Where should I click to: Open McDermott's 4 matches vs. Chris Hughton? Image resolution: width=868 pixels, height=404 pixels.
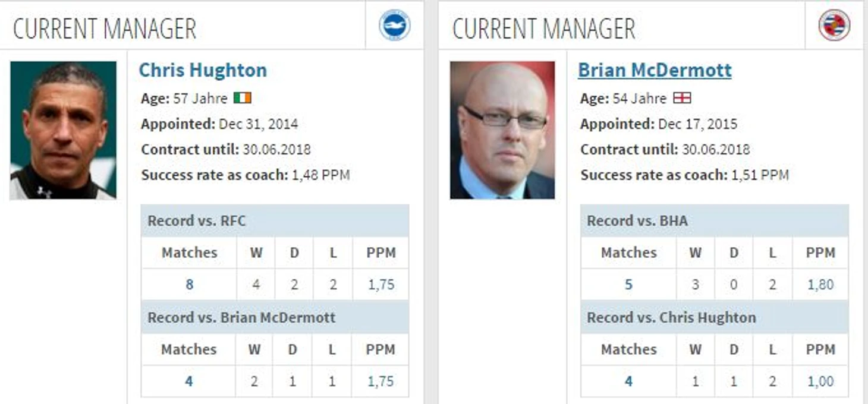click(x=628, y=381)
